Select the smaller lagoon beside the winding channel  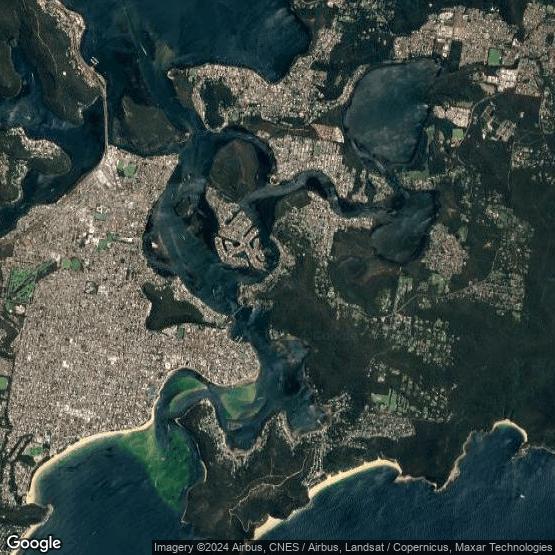[405, 227]
